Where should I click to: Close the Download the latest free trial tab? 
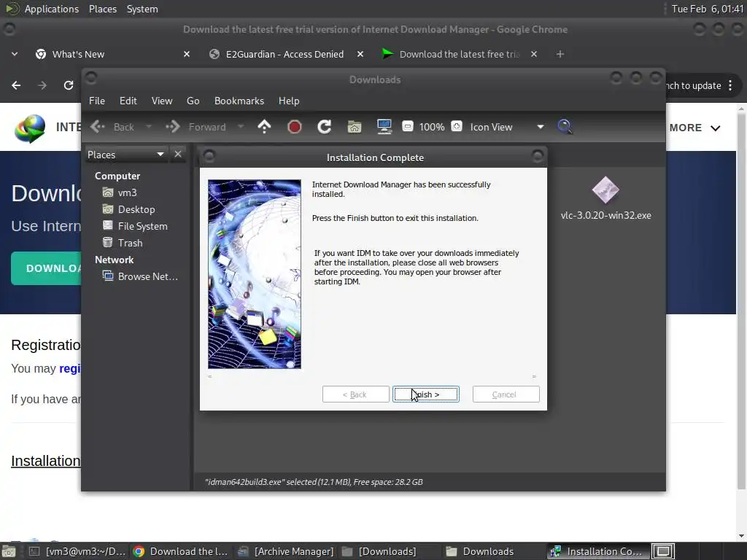[x=533, y=54]
